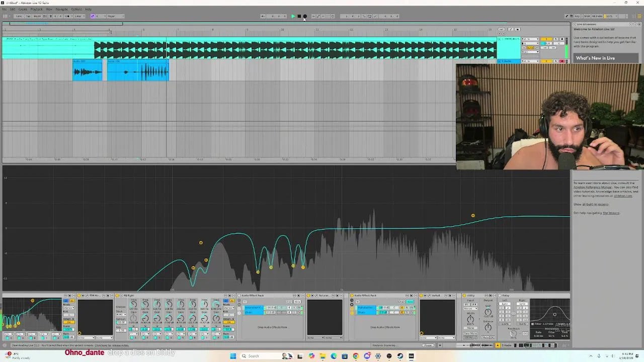Open Steam from the taskbar
Image resolution: width=644 pixels, height=362 pixels.
(x=400, y=356)
